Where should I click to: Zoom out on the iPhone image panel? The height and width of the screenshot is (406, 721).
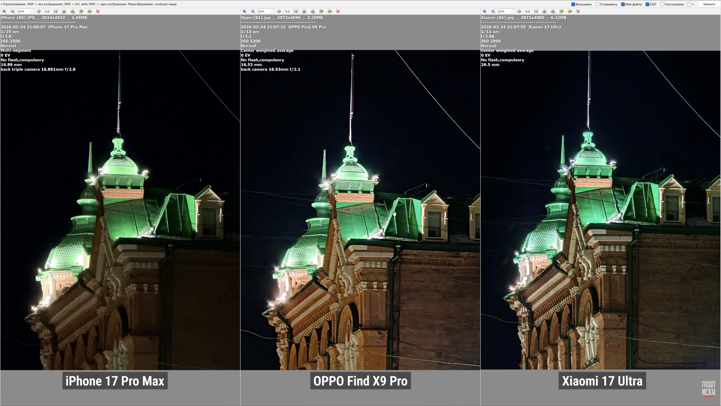13,11
